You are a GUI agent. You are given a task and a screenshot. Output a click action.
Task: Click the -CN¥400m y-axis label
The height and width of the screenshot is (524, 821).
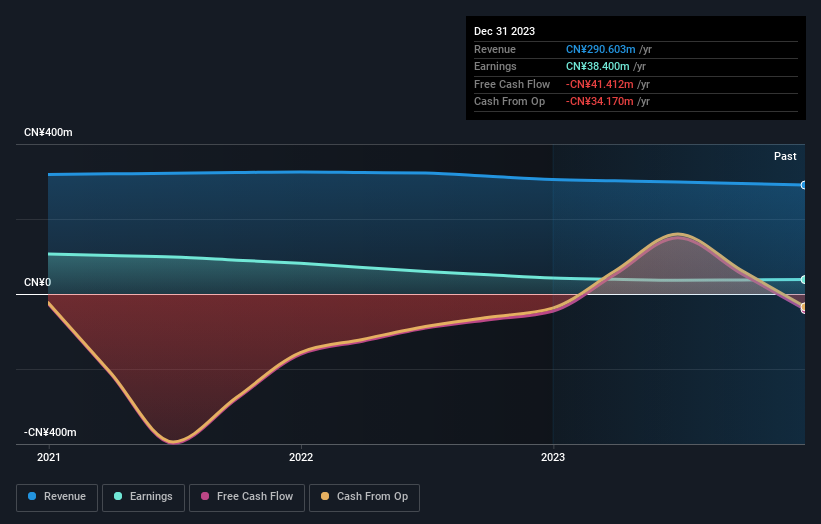coord(50,432)
